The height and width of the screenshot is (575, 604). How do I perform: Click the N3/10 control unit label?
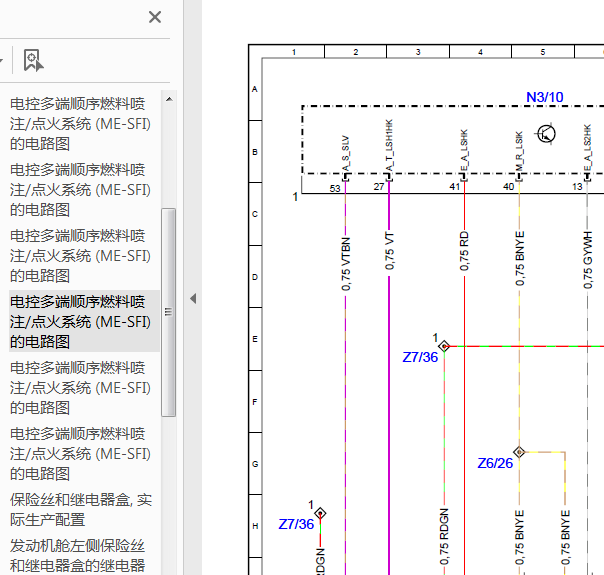click(545, 97)
